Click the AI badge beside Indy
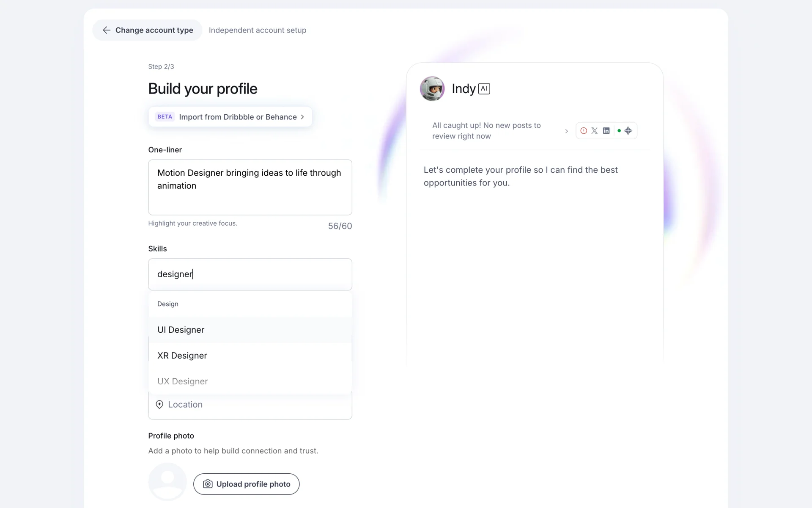 tap(484, 88)
